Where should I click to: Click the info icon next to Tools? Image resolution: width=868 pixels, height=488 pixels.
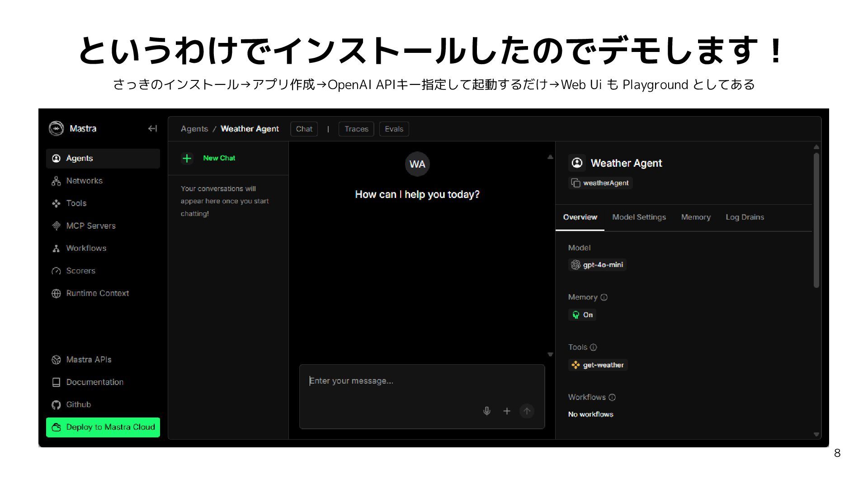point(594,347)
